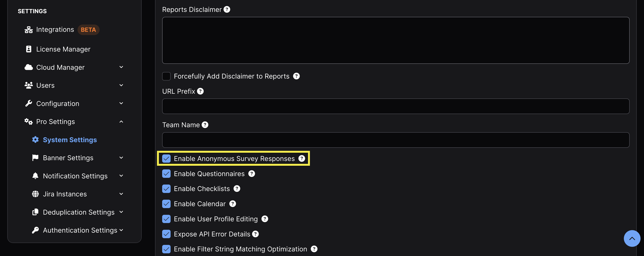644x256 pixels.
Task: Click the Reports Disclaimer text area
Action: pyautogui.click(x=395, y=40)
